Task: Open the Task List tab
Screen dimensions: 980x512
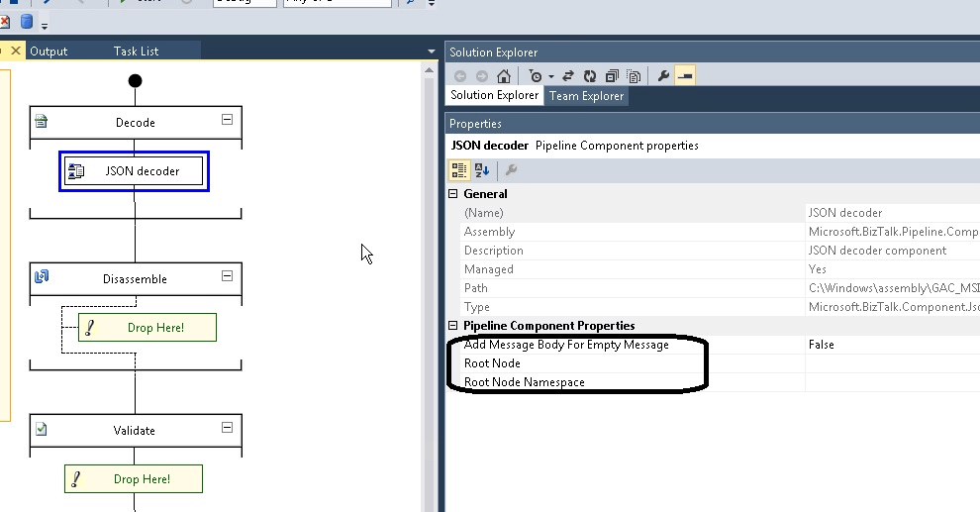Action: coord(136,51)
